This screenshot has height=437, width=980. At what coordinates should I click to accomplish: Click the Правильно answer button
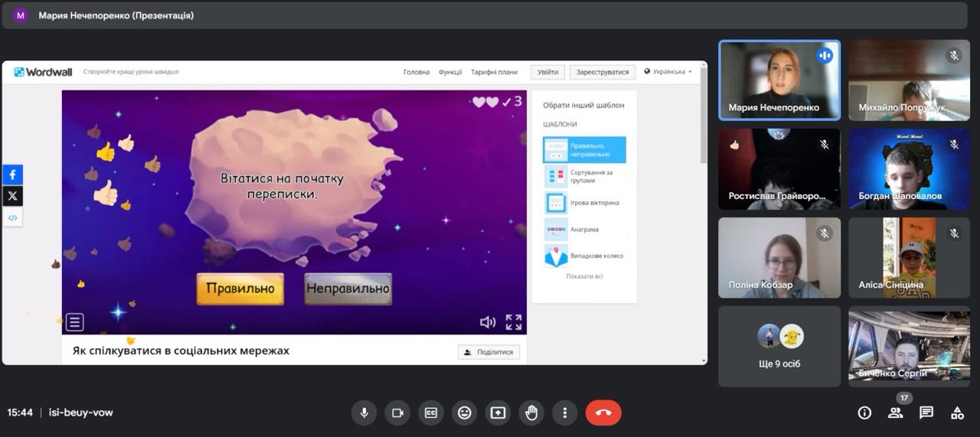click(240, 289)
